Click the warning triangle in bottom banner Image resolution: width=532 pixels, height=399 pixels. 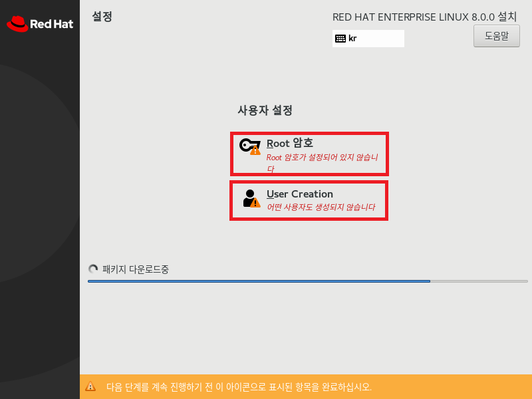[90, 386]
